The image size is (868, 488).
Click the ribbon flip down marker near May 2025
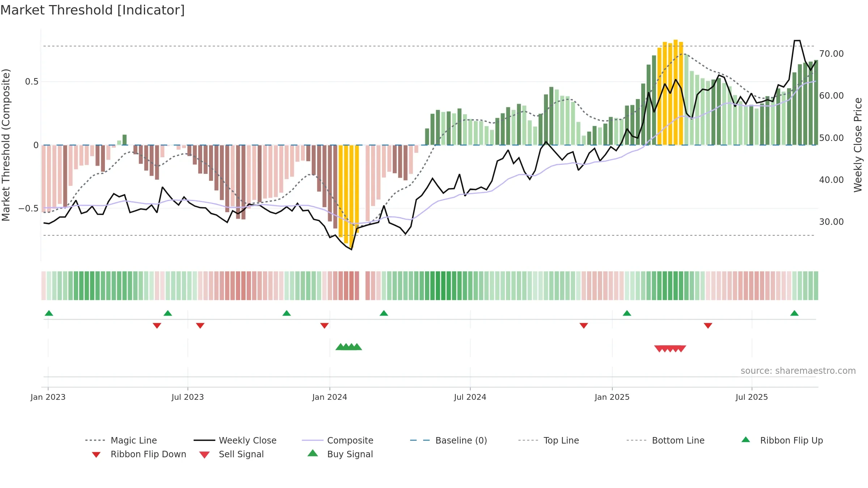[708, 326]
